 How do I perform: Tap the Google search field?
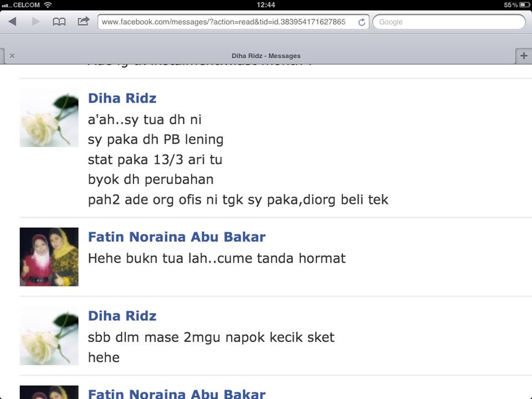[449, 22]
